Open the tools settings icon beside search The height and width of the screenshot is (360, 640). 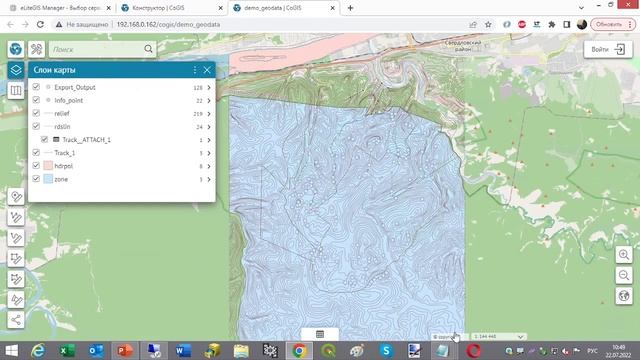(x=36, y=49)
